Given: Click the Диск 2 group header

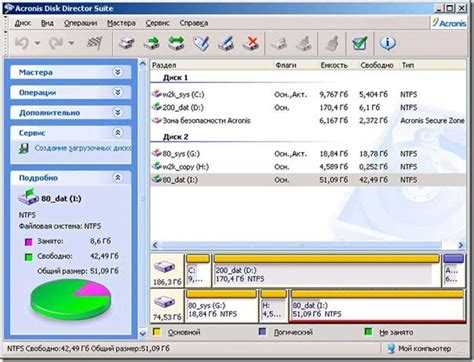Looking at the screenshot, I should pyautogui.click(x=175, y=137).
